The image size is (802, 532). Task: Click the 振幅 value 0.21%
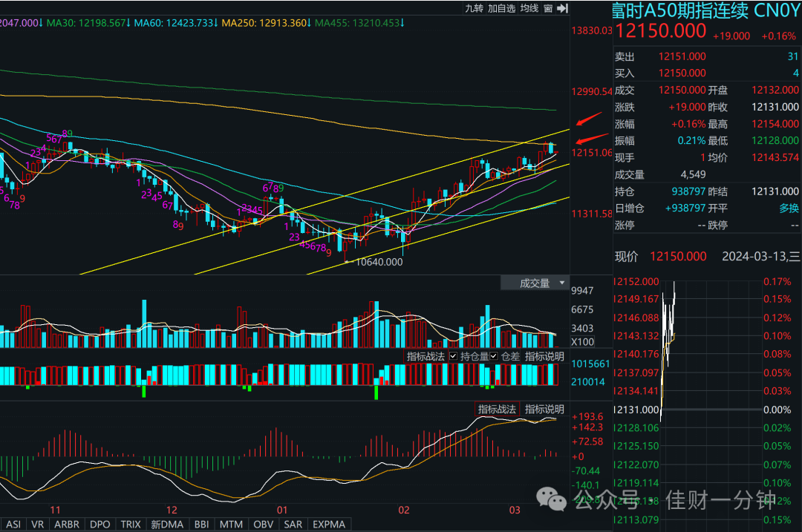tap(691, 140)
